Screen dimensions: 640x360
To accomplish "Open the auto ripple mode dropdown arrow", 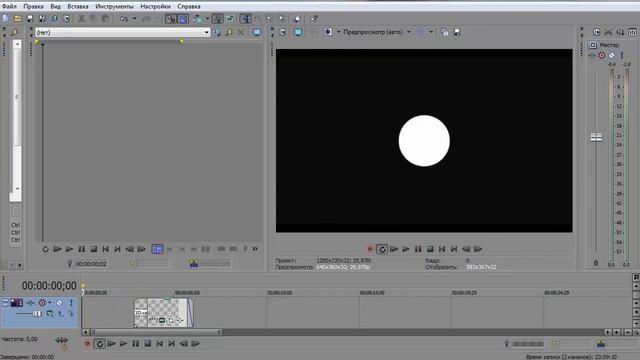I will click(x=207, y=19).
